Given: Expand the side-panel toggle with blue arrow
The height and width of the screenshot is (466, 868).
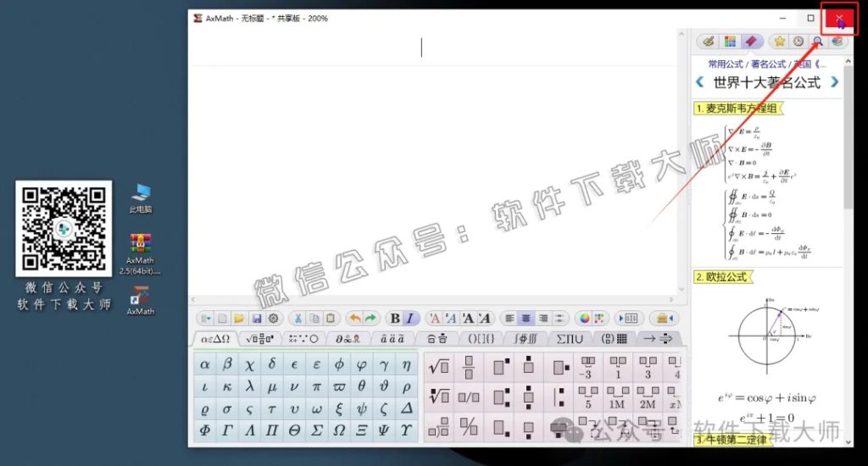Looking at the screenshot, I should (x=628, y=319).
